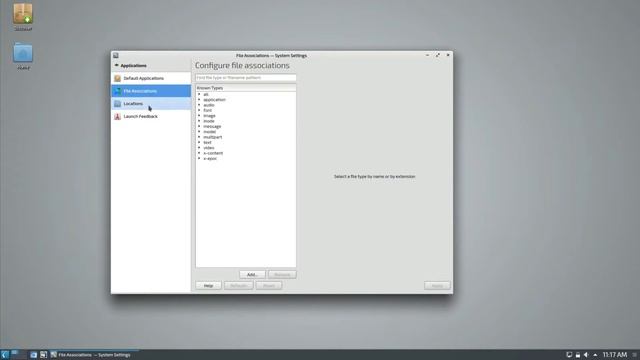The height and width of the screenshot is (360, 640).
Task: Expand the 'image' type group
Action: click(x=199, y=116)
